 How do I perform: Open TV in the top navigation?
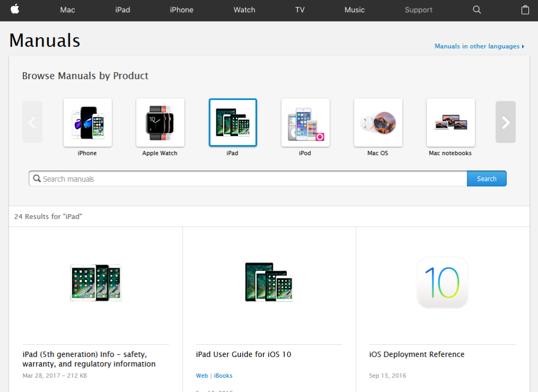tap(300, 10)
